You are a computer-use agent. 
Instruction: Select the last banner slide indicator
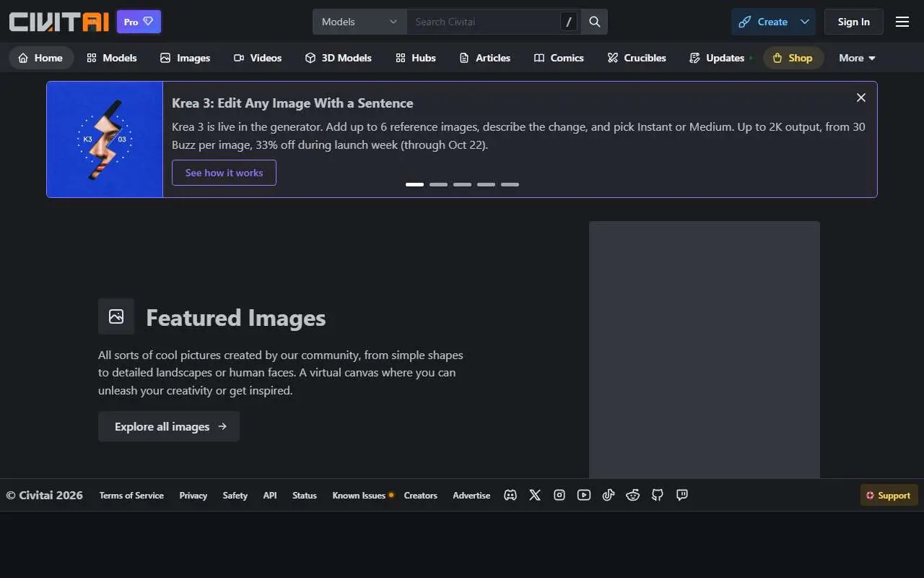[x=510, y=185]
